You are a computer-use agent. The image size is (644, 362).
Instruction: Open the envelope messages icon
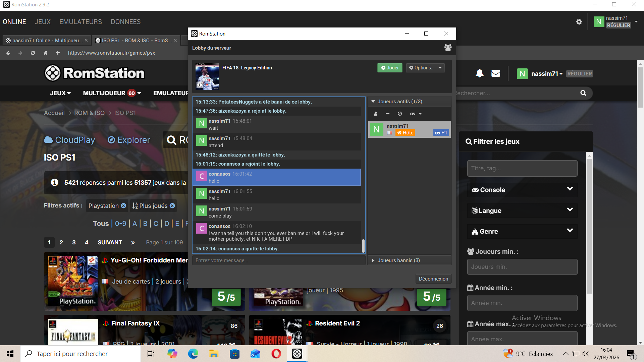[x=496, y=73]
